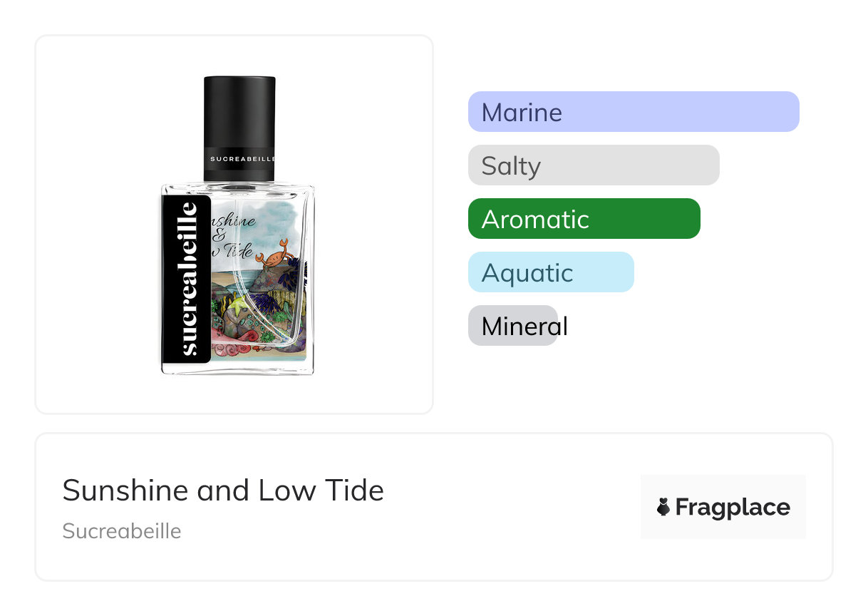Open the Sunshine and Low Tide title
This screenshot has height=616, width=868.
(x=223, y=491)
